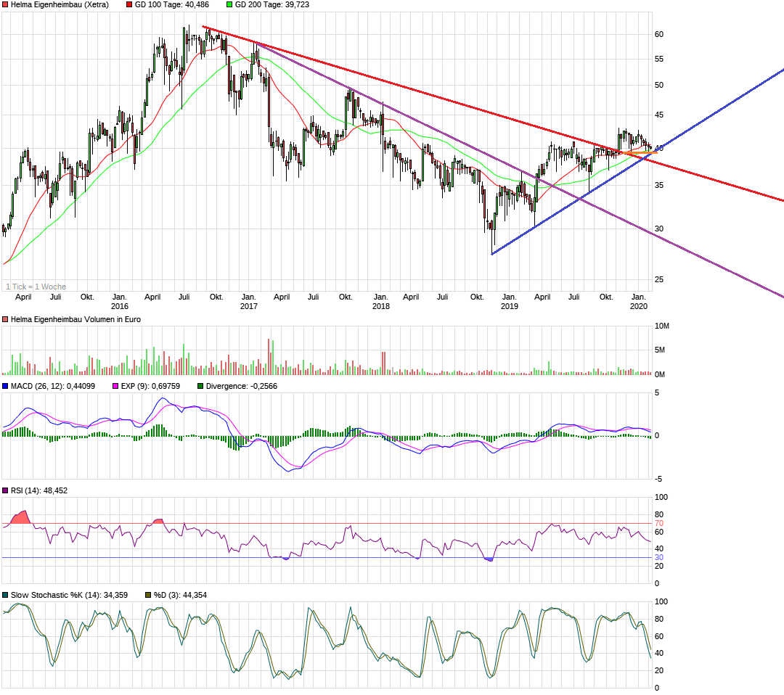Click the green Divergence legend swatch
Screen dimensions: 784x695
click(200, 386)
